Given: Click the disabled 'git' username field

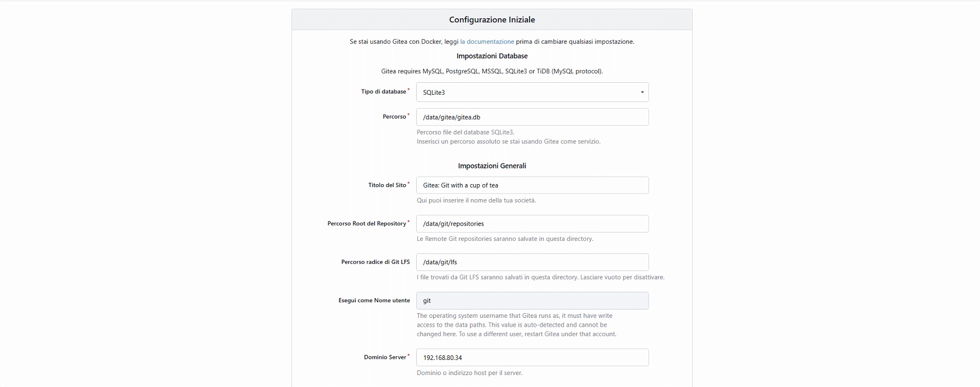Looking at the screenshot, I should (532, 301).
